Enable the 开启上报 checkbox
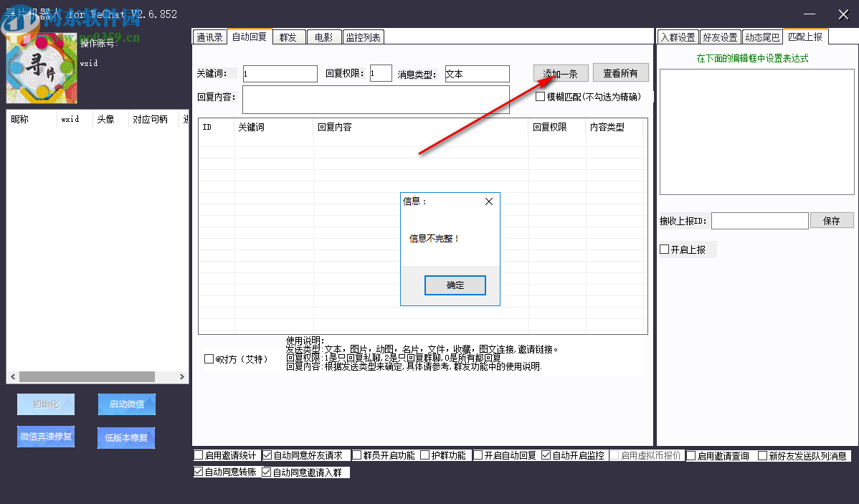Image resolution: width=859 pixels, height=504 pixels. (x=664, y=249)
